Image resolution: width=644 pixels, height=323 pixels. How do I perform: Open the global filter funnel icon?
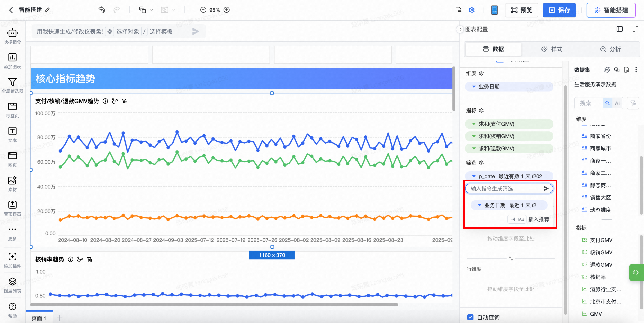[12, 82]
